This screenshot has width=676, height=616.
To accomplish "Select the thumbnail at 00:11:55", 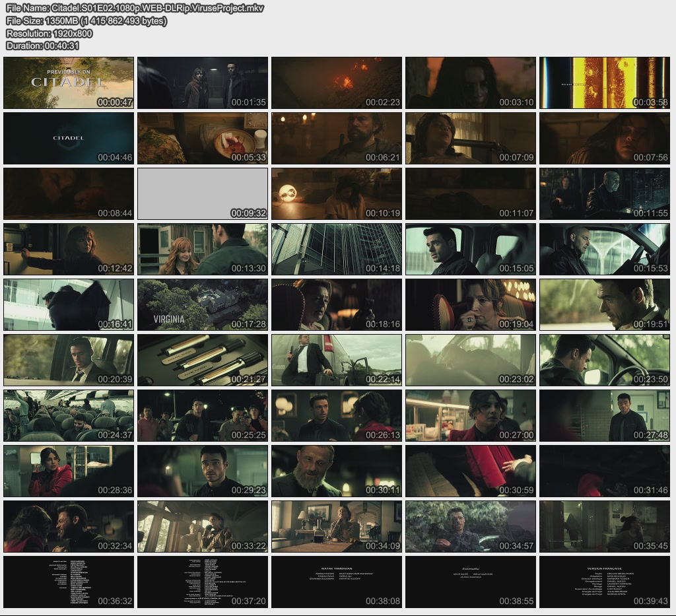I will [x=605, y=194].
